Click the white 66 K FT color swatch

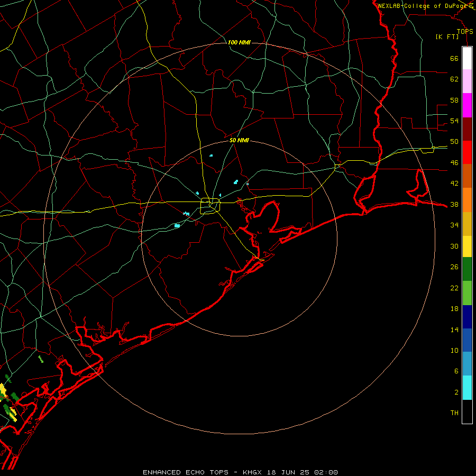tap(467, 58)
